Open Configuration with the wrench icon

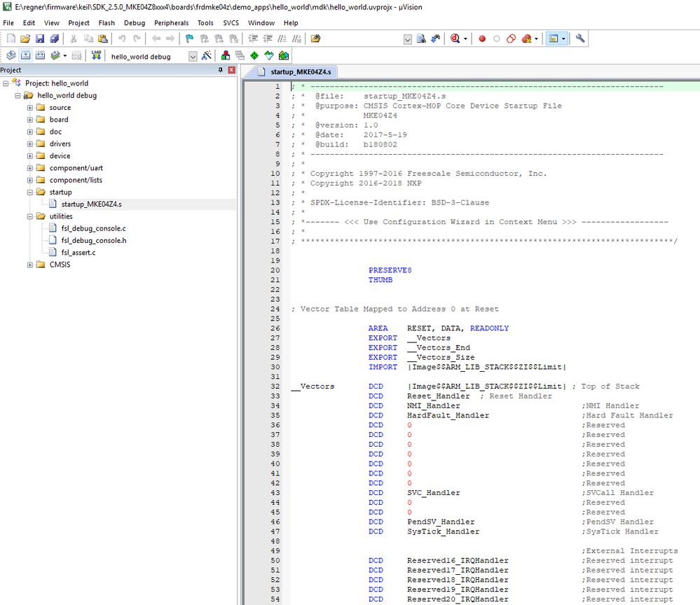tap(580, 39)
